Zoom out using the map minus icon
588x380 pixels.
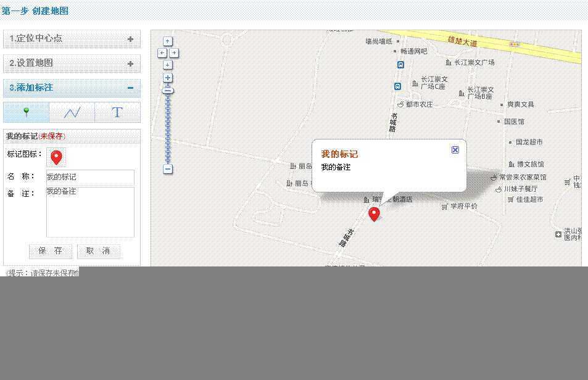coord(167,168)
